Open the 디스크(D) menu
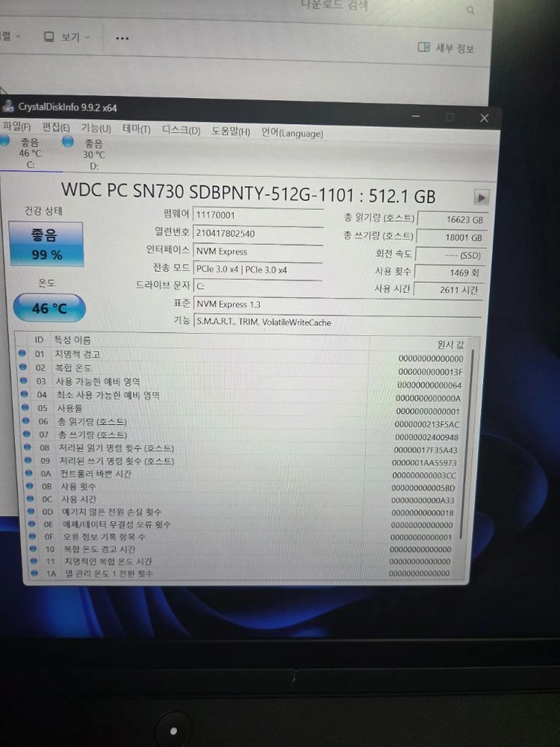This screenshot has height=747, width=560. tap(181, 130)
